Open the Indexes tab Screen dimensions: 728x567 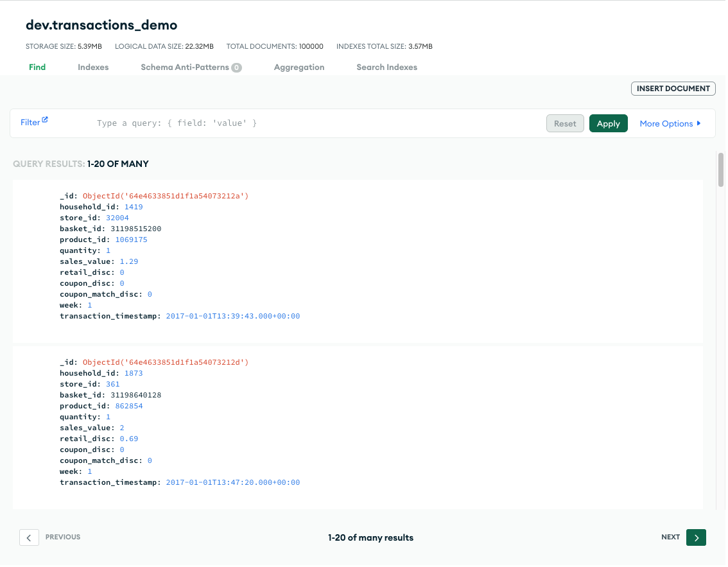(93, 67)
